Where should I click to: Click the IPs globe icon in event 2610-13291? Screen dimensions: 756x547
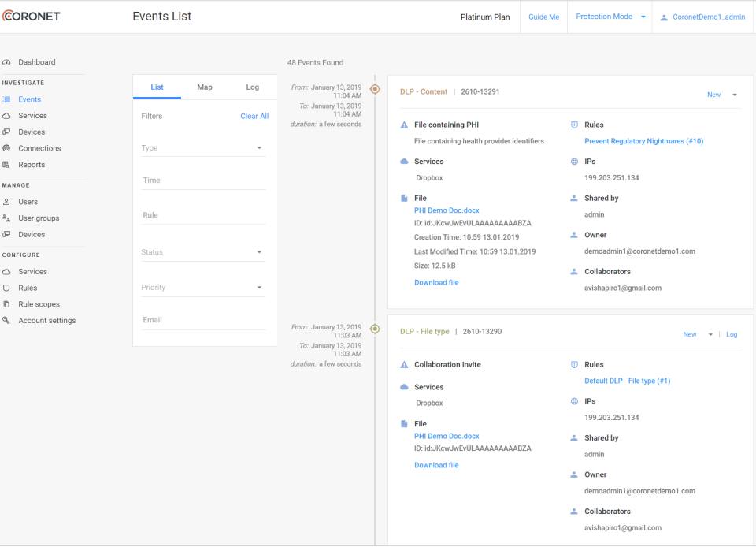tap(574, 162)
